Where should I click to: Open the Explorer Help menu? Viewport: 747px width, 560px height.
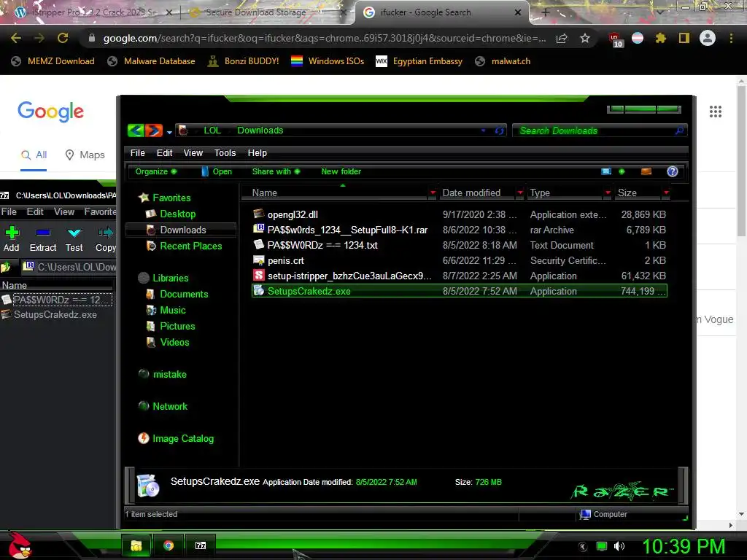(258, 153)
